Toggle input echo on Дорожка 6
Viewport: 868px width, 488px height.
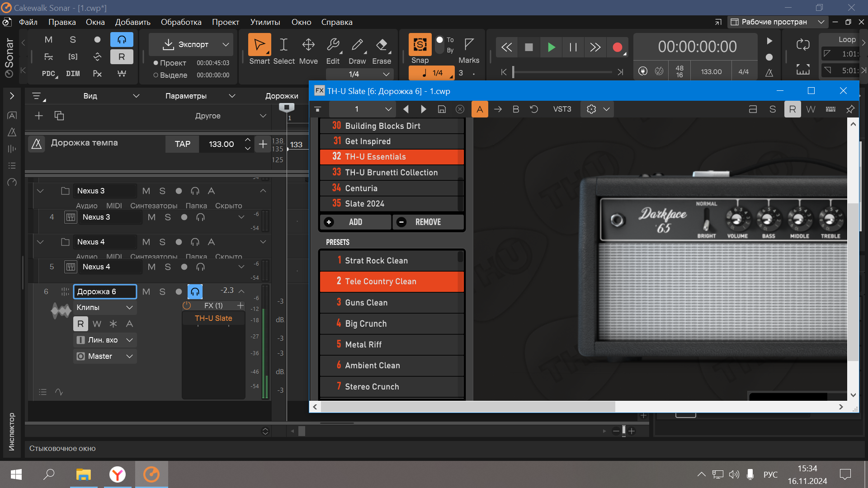pyautogui.click(x=195, y=292)
